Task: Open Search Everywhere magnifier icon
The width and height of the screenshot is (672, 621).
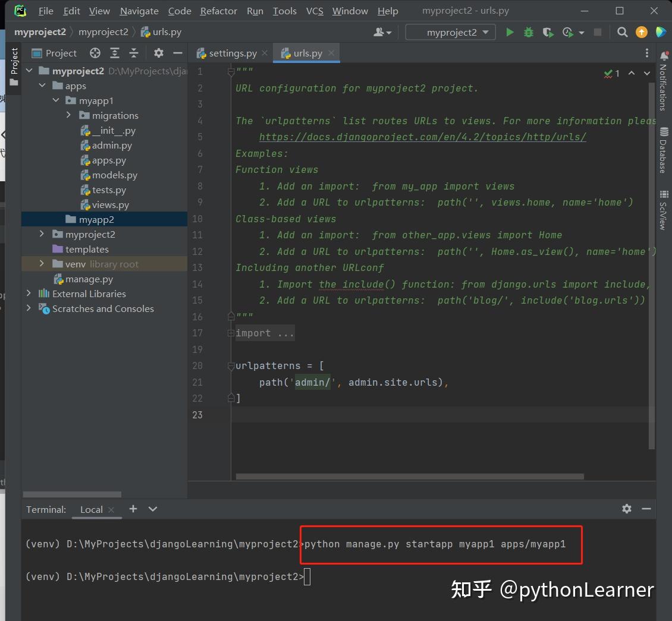Action: pyautogui.click(x=622, y=32)
